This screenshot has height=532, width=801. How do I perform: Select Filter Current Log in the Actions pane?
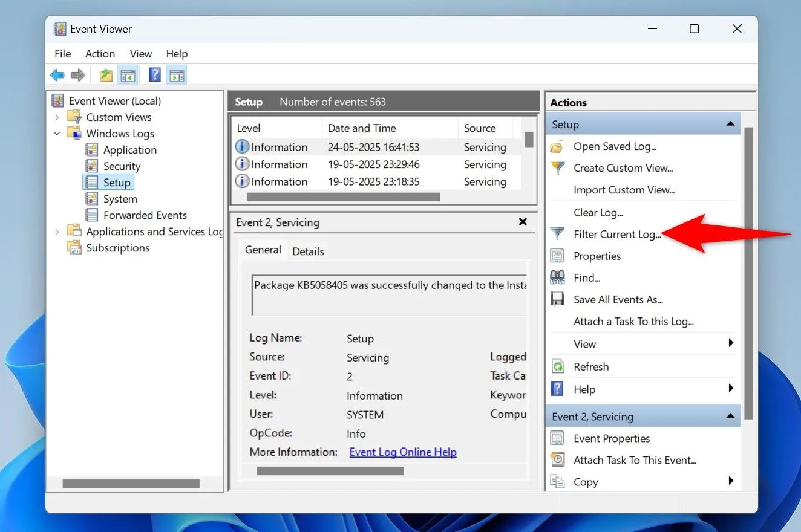(x=618, y=234)
